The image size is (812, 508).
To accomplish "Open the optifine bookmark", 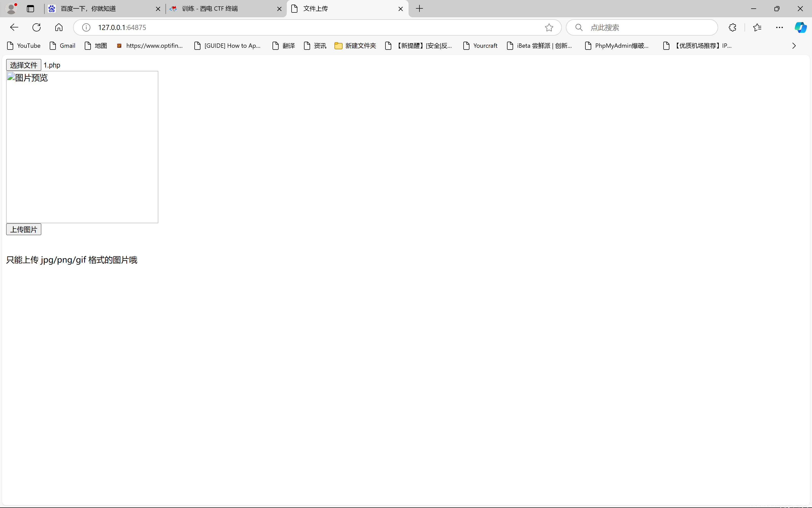I will click(150, 46).
